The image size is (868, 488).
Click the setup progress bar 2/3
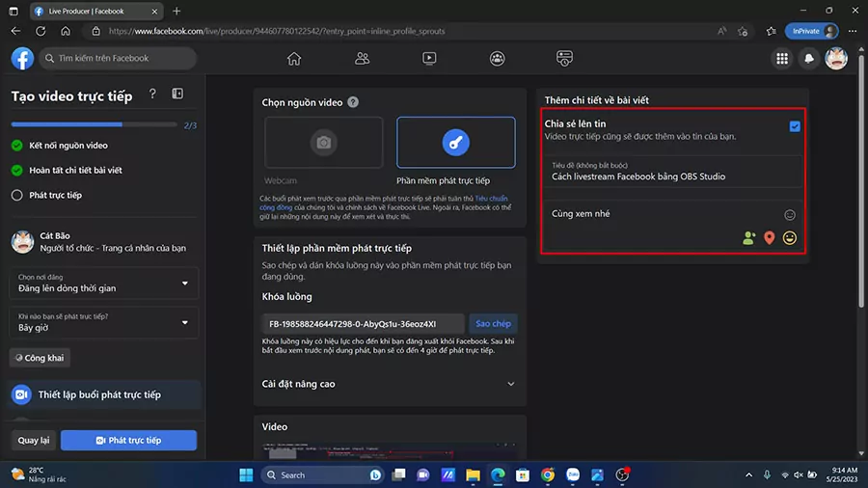click(x=95, y=124)
